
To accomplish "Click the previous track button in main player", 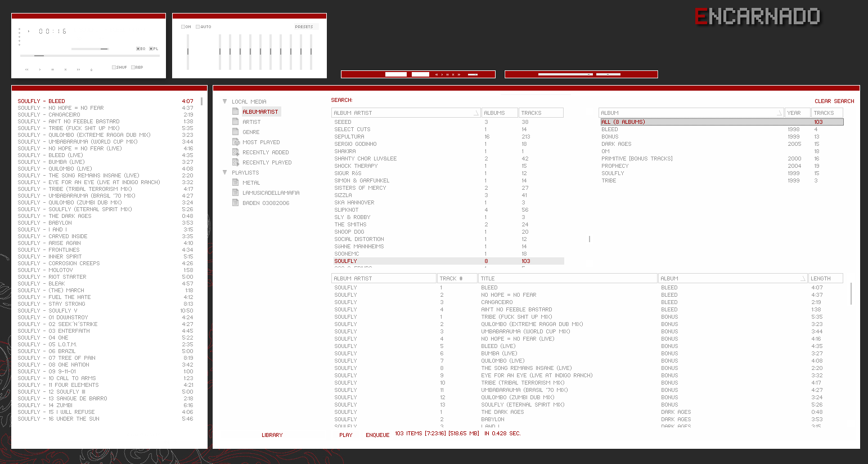I will coord(27,70).
